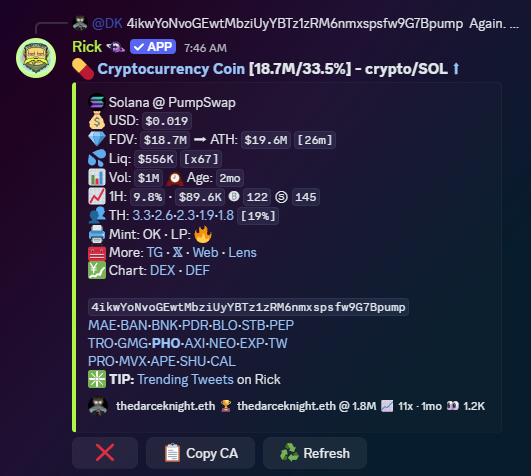
Task: Open the TG link in More row
Action: [x=155, y=253]
